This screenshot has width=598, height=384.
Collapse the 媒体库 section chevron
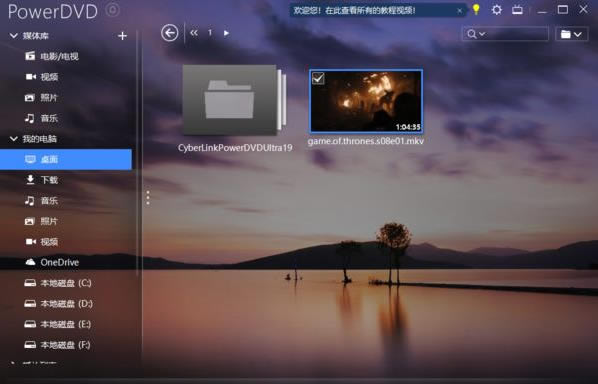click(14, 36)
